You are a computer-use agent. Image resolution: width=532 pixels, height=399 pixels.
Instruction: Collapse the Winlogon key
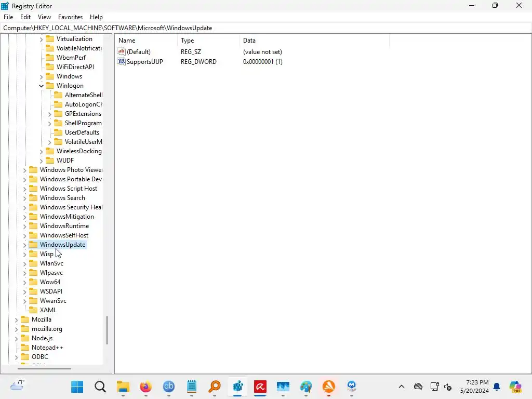coord(42,86)
